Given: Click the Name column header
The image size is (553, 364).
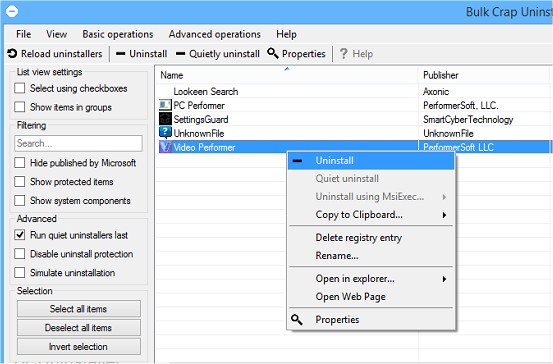Looking at the screenshot, I should click(x=287, y=75).
